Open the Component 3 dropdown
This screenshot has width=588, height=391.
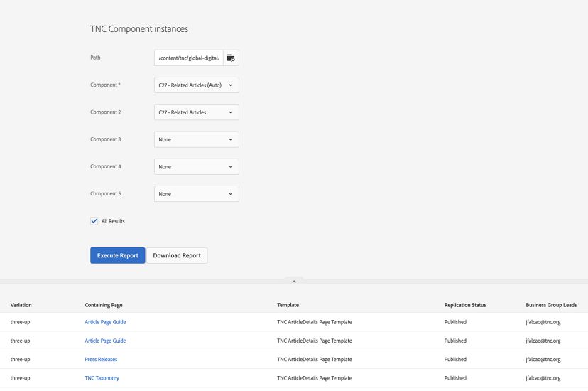coord(196,139)
